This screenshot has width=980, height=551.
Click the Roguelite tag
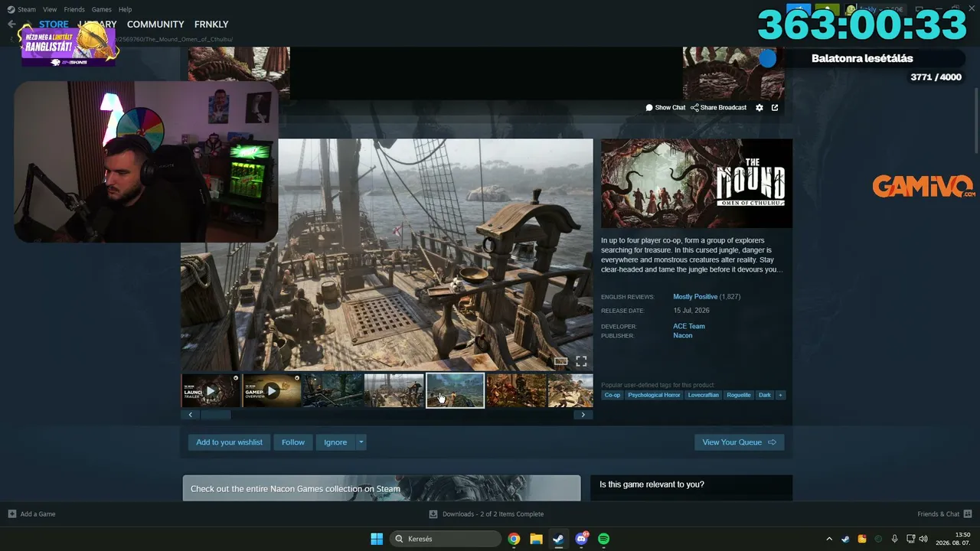(739, 396)
